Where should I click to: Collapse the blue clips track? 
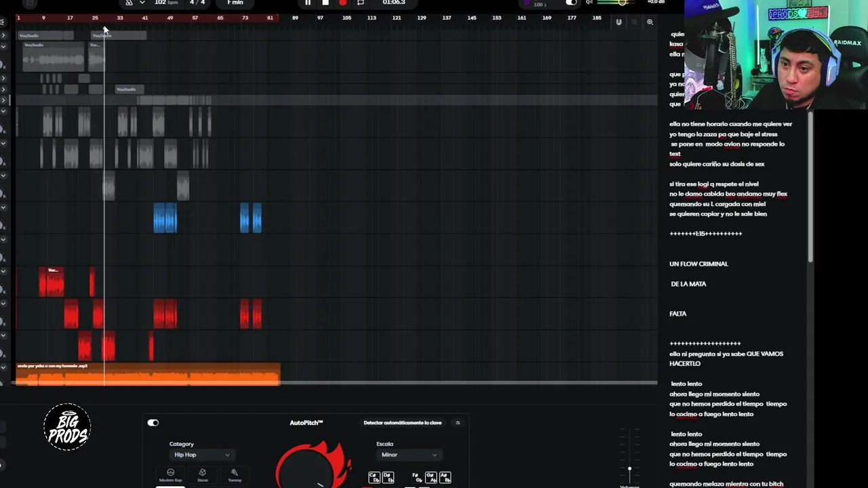click(3, 207)
